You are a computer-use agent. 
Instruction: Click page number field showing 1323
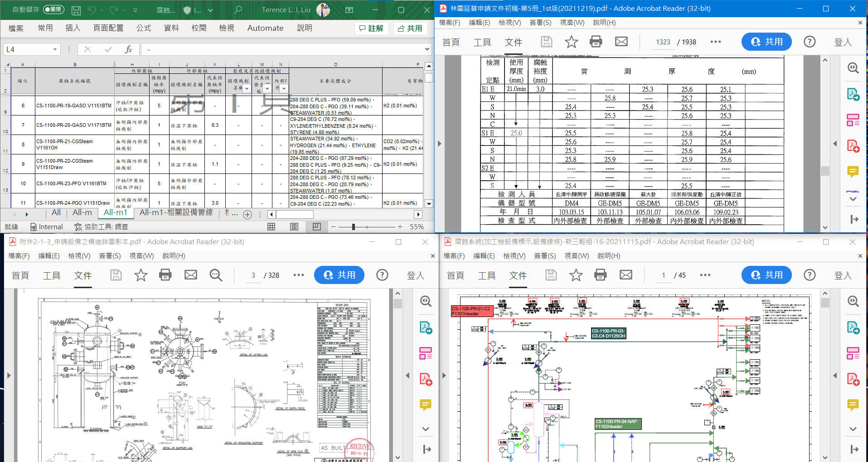[x=663, y=42]
